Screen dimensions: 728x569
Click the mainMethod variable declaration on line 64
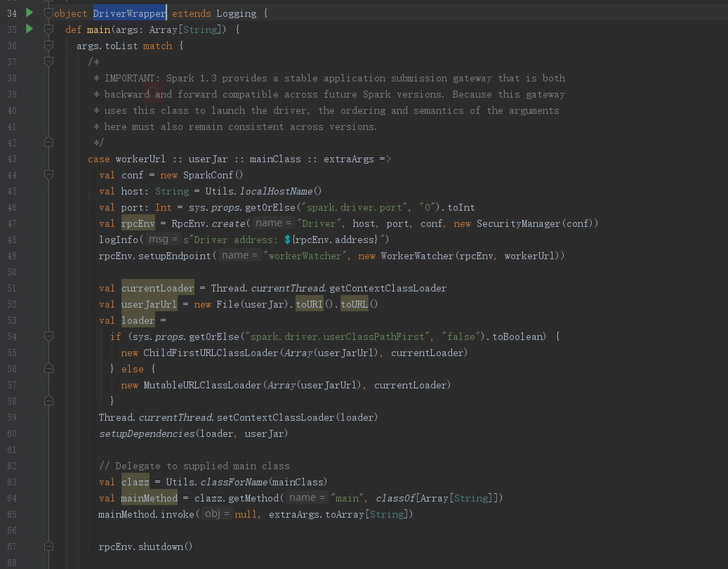(149, 498)
